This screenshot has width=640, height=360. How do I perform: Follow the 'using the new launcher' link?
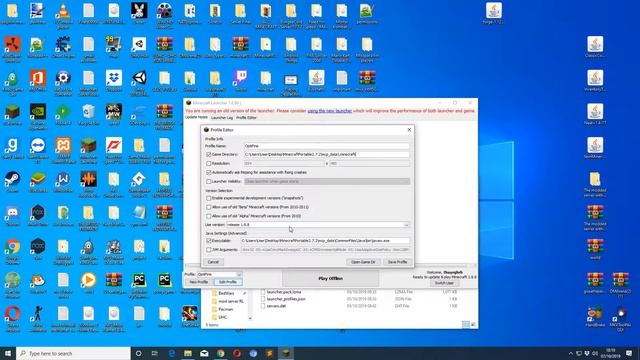(329, 111)
